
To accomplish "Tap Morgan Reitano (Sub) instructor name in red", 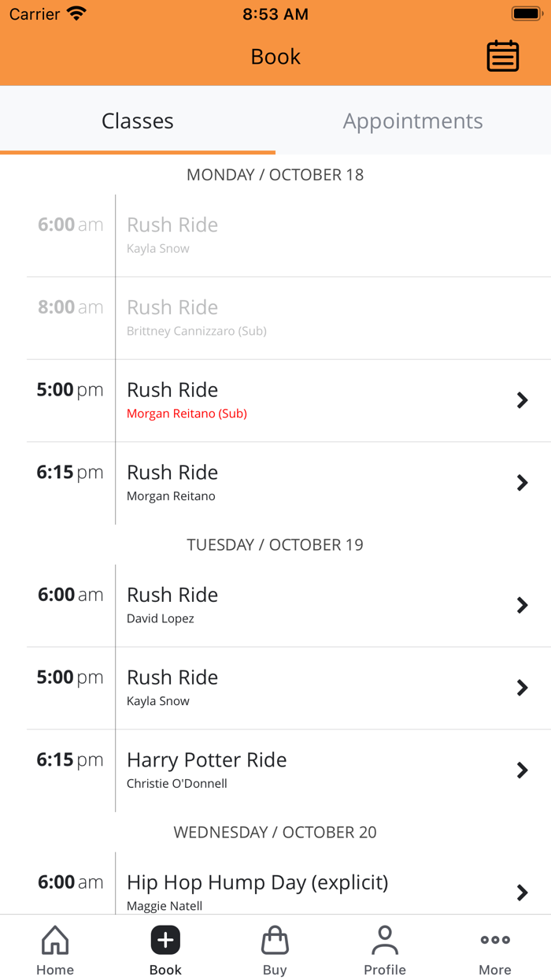I will click(x=187, y=414).
